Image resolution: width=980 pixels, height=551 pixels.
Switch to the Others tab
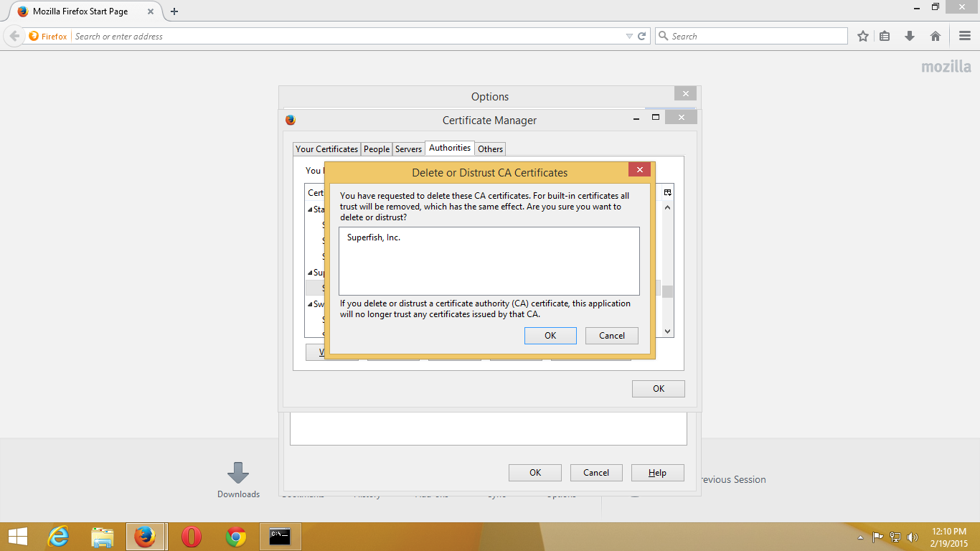[491, 149]
